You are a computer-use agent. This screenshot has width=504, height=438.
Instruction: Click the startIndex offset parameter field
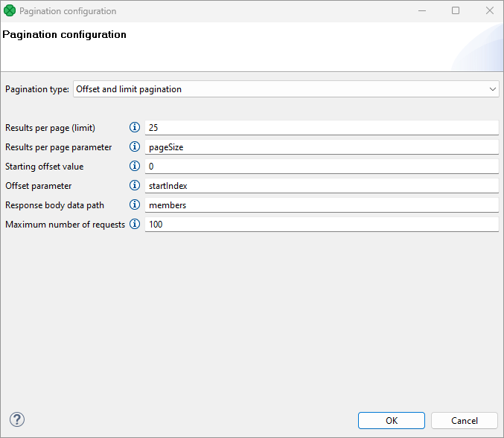tap(321, 186)
